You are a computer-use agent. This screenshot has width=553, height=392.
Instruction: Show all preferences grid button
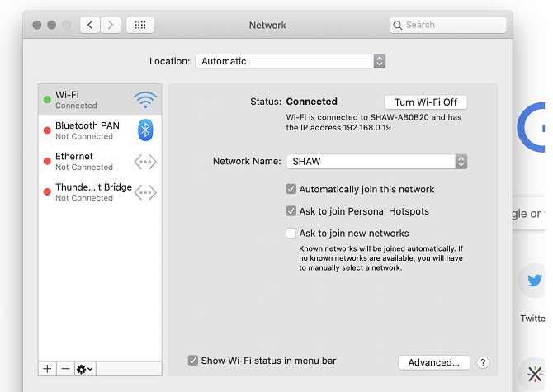139,26
